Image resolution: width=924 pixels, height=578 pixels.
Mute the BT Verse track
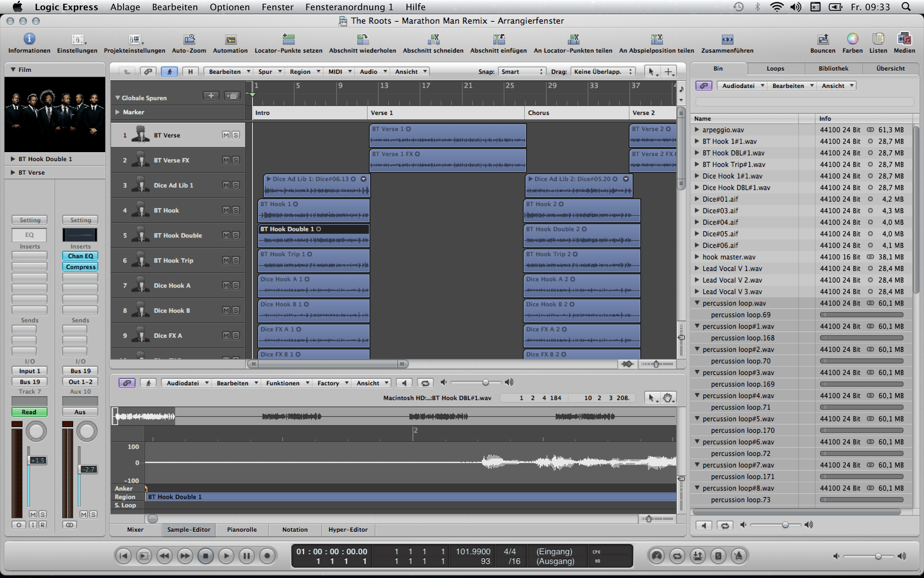click(x=226, y=135)
